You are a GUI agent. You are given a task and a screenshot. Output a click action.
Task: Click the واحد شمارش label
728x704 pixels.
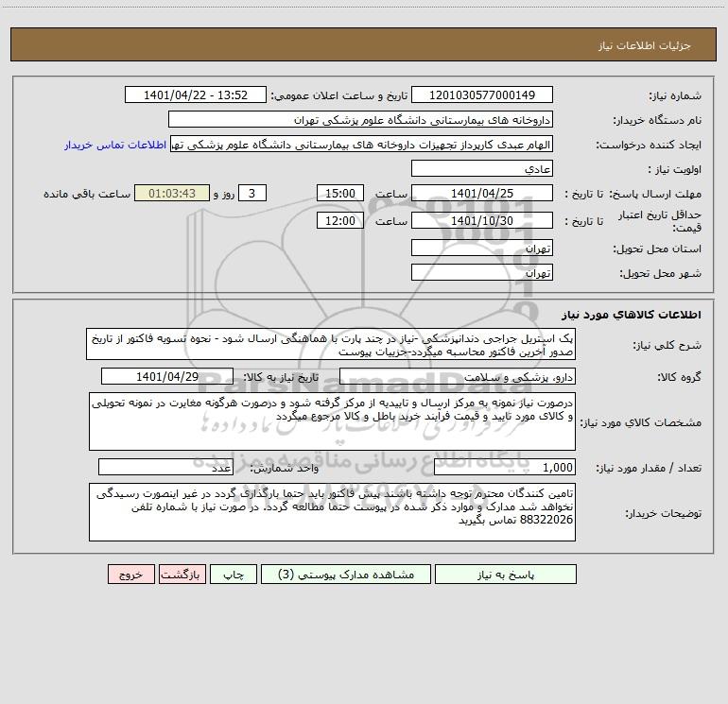click(285, 468)
